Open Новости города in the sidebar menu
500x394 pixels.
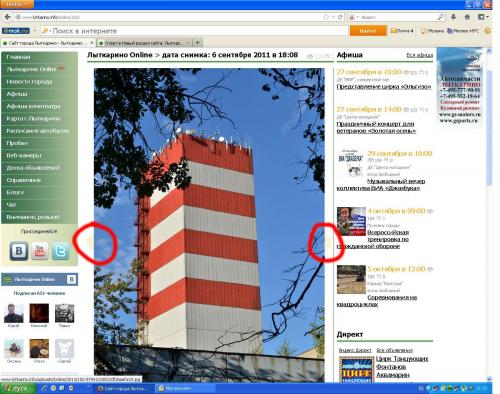coord(29,82)
